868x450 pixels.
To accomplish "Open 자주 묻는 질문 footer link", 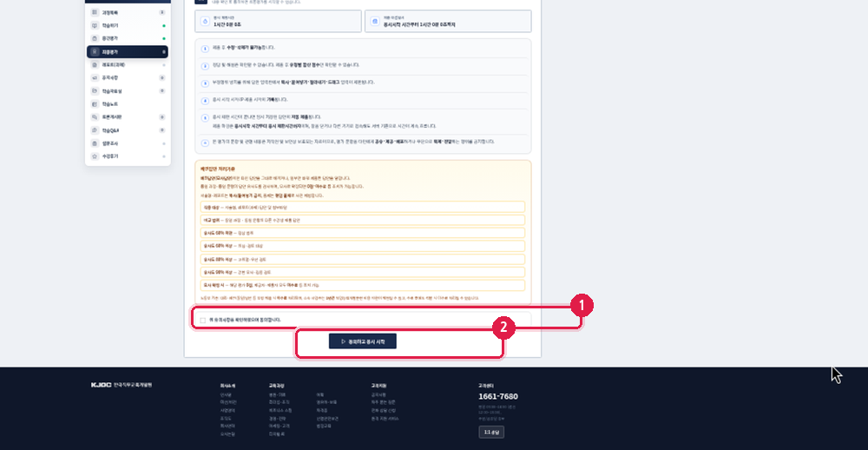I will pos(383,402).
